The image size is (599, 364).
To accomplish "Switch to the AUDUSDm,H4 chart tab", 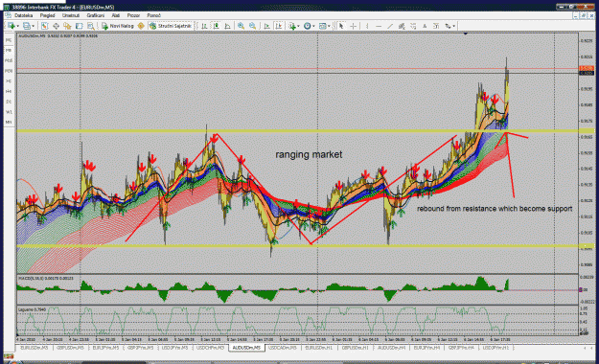I will tap(391, 348).
